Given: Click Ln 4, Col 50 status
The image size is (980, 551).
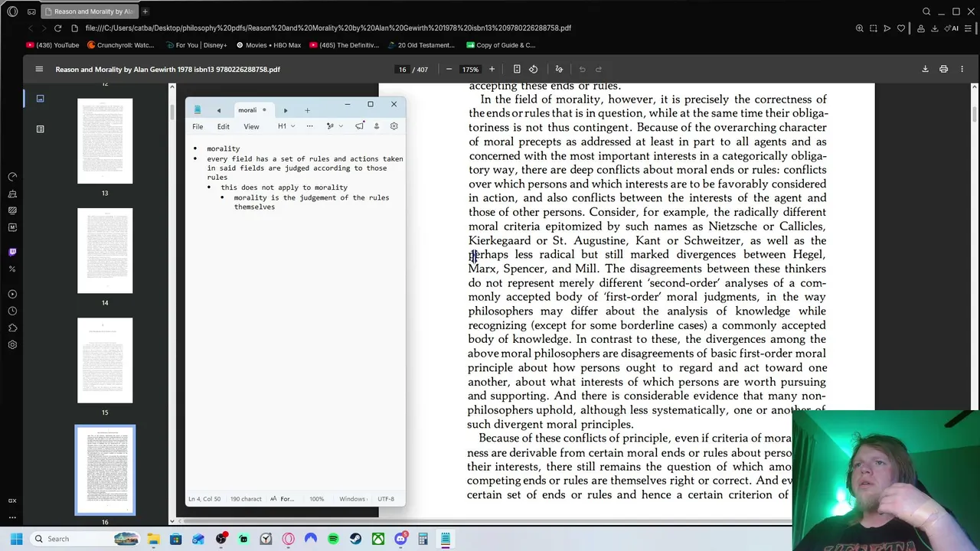Looking at the screenshot, I should click(x=204, y=499).
